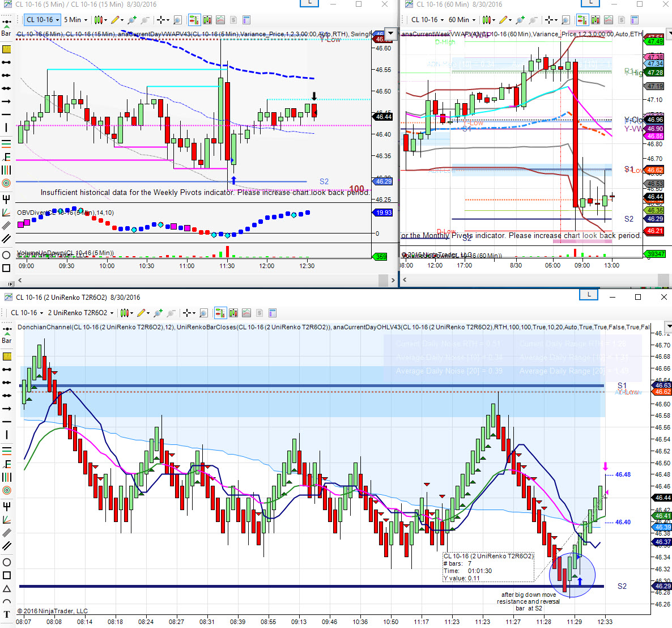Select Fibonacci Circle tool in 5 Min chart
The image size is (672, 628).
pos(6,183)
